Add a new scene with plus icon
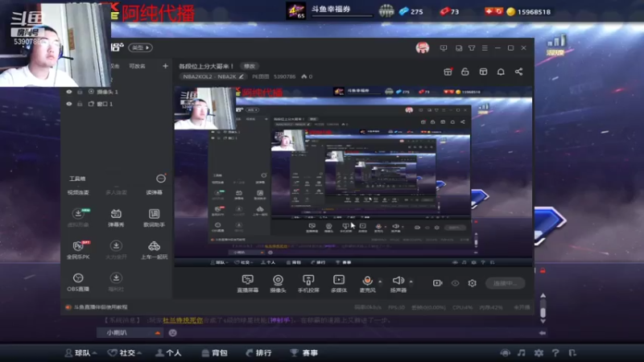644x362 pixels. tap(165, 66)
